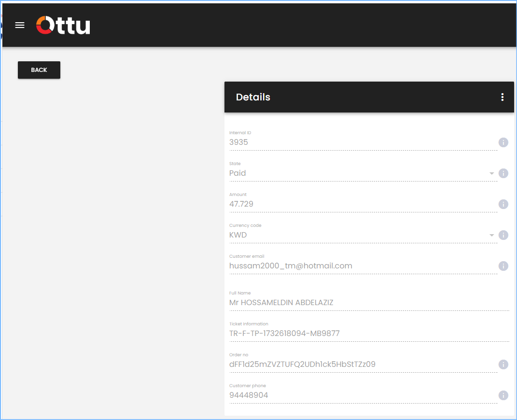Show info for the State field
517x420 pixels.
[503, 173]
